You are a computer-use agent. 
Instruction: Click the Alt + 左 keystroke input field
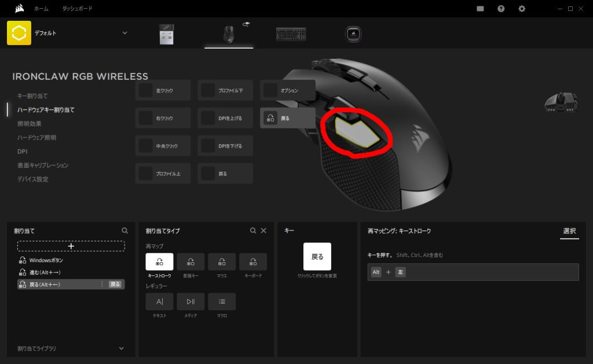(473, 272)
